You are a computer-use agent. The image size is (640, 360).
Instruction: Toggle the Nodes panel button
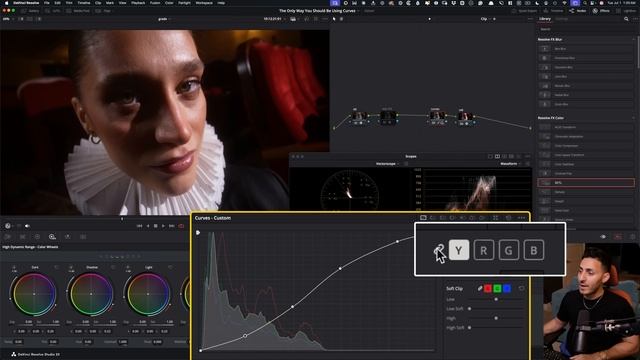(578, 11)
